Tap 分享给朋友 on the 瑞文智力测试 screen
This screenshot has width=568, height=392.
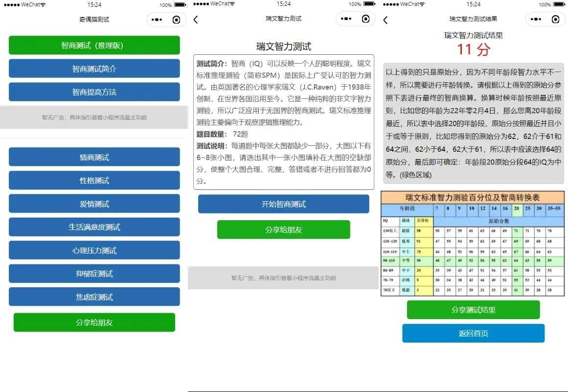(x=284, y=230)
